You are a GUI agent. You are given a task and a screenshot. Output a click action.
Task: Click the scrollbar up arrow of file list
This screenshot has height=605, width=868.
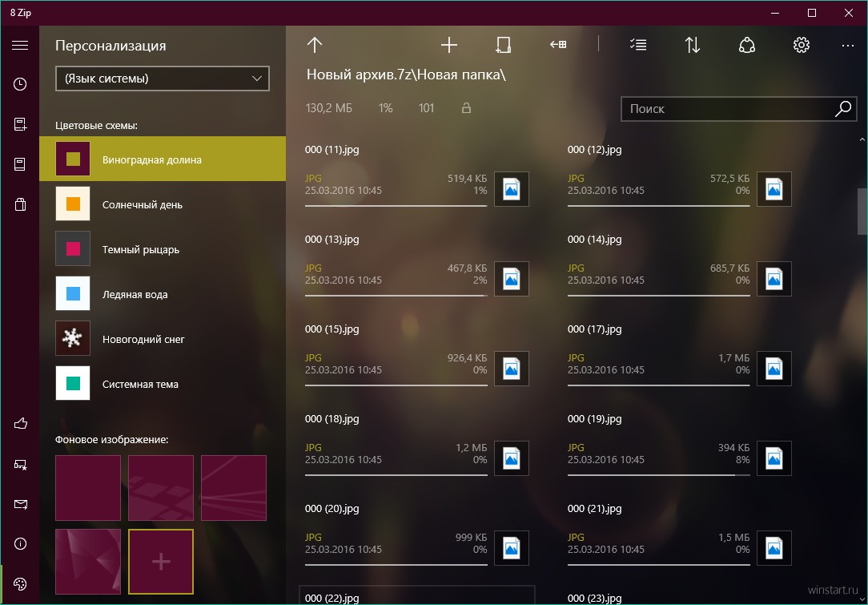coord(862,139)
